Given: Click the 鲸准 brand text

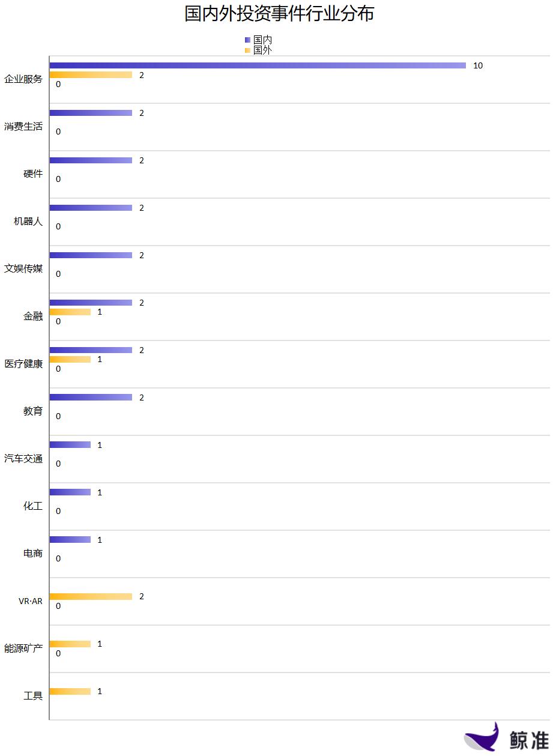Looking at the screenshot, I should (529, 740).
